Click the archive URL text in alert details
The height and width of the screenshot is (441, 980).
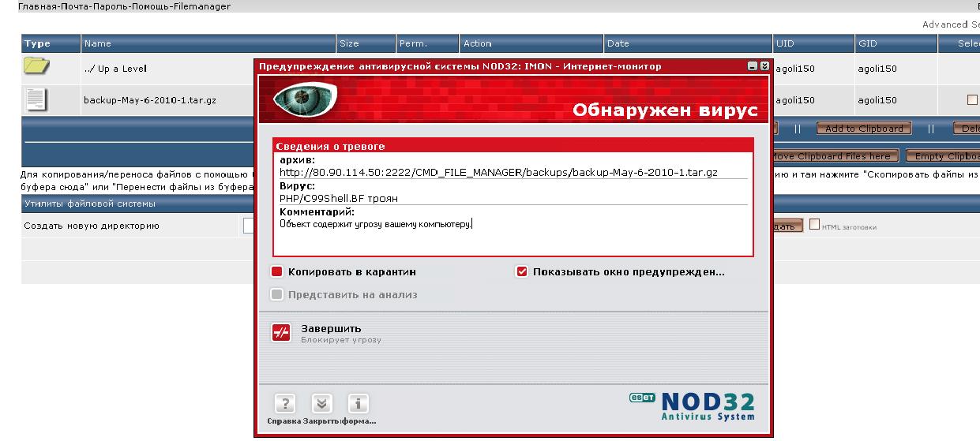pos(498,172)
